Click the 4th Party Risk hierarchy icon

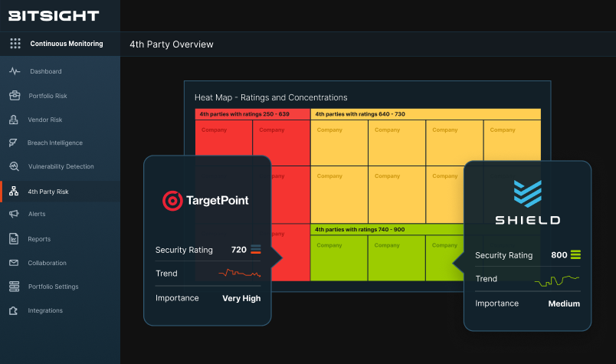click(14, 192)
